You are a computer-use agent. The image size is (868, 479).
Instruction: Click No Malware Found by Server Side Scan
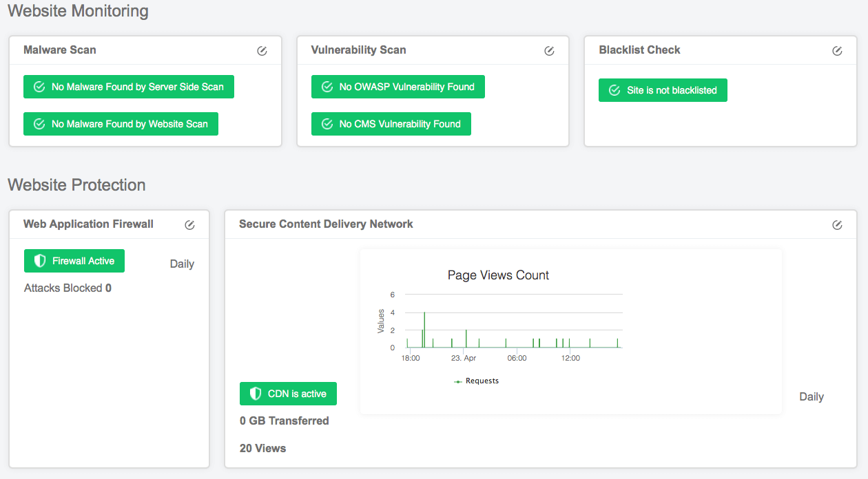tap(128, 87)
